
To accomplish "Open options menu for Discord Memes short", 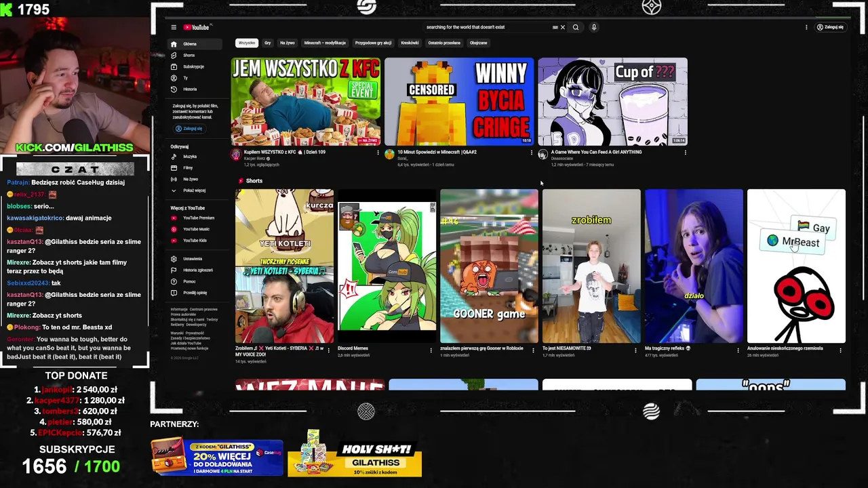I will point(431,350).
